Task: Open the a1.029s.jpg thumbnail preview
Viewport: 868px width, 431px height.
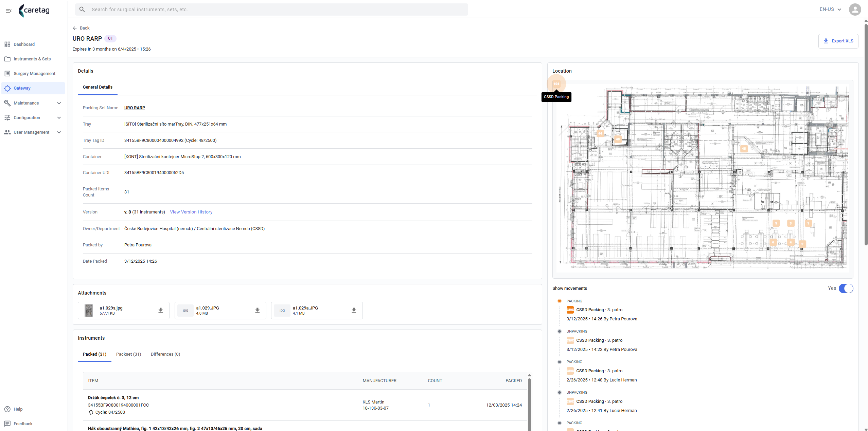Action: point(89,311)
